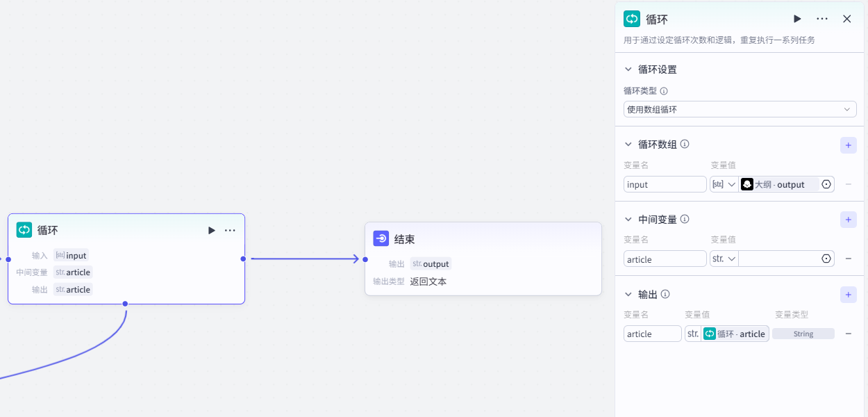
Task: Click the input variable name field
Action: [665, 184]
